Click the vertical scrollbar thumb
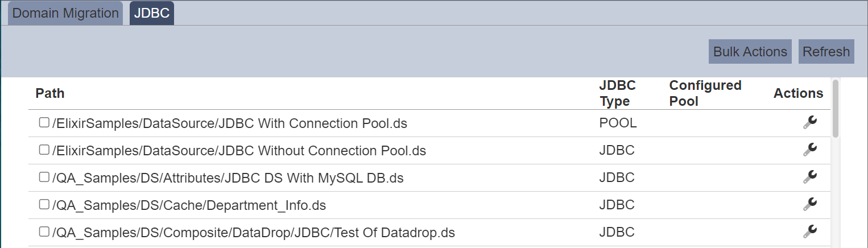868x248 pixels. (x=836, y=109)
